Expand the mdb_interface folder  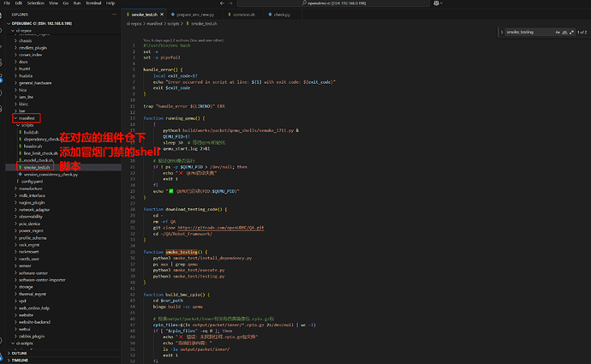point(32,195)
